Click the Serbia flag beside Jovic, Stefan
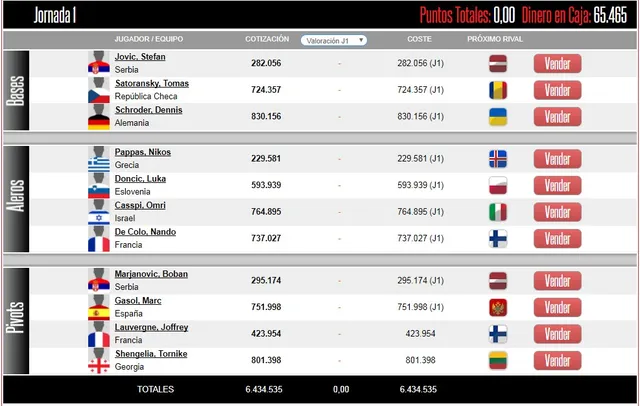This screenshot has width=640, height=406. pyautogui.click(x=99, y=69)
